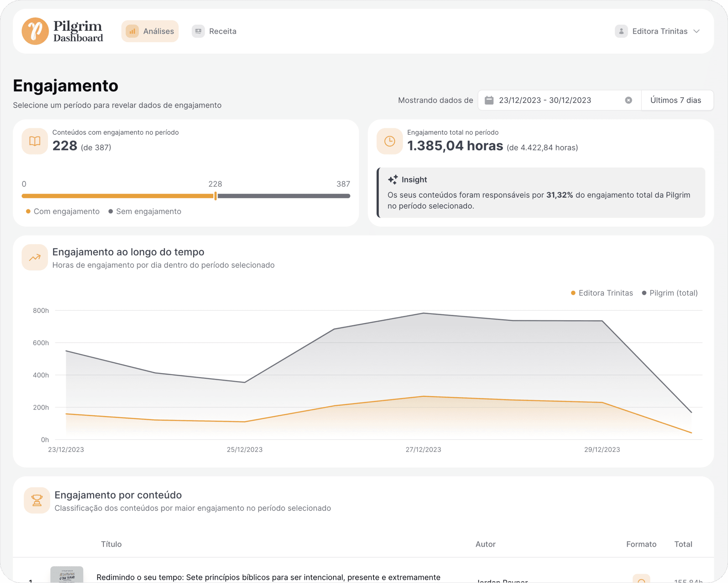
Task: Select the bar chart icon next to Análises
Action: [132, 31]
